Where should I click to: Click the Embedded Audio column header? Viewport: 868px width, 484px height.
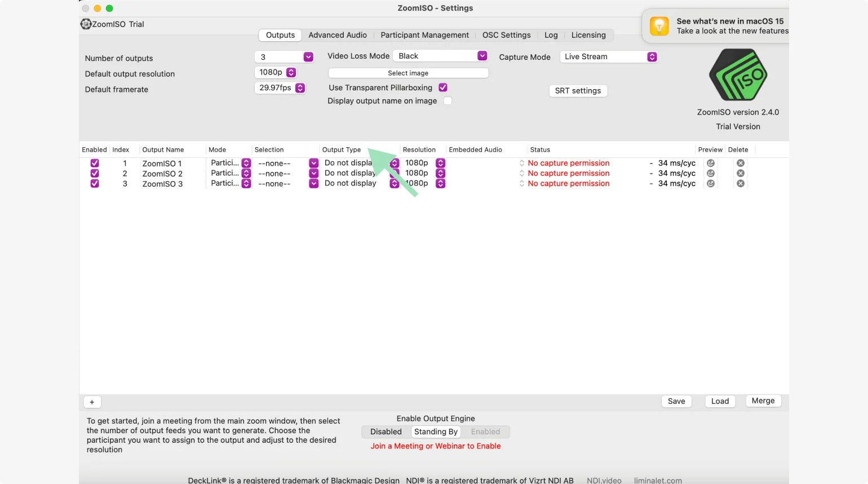point(475,150)
